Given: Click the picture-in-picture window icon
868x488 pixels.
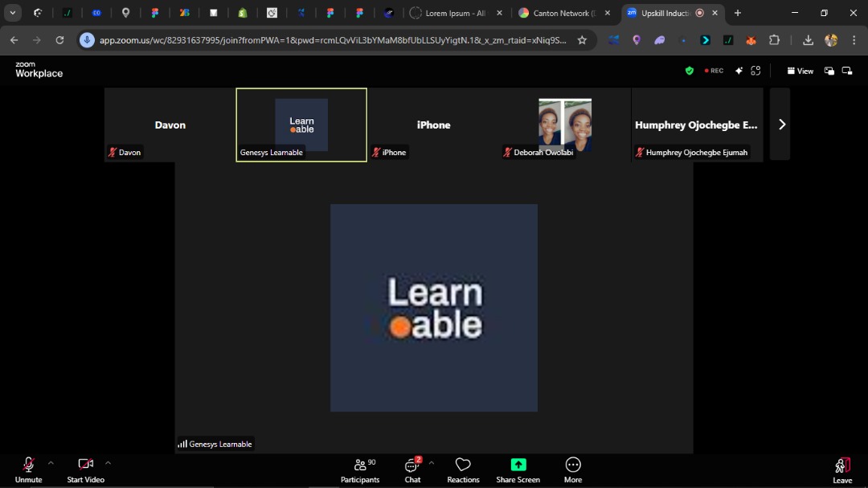Looking at the screenshot, I should coord(829,71).
